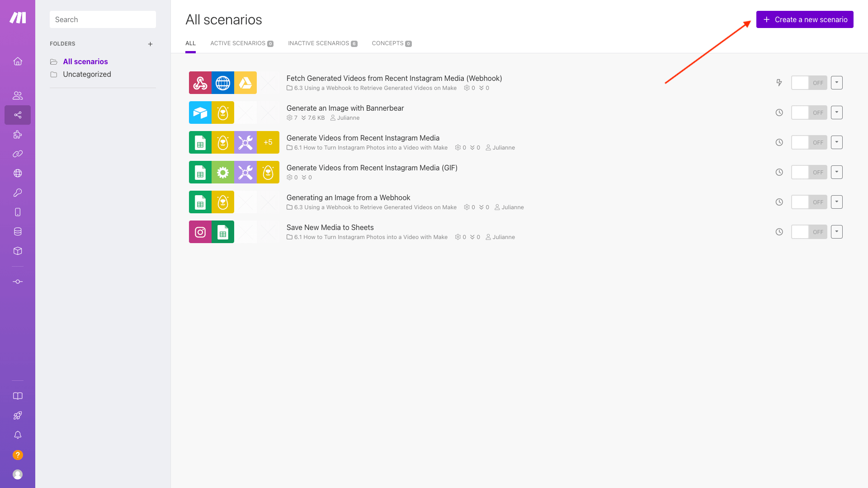Image resolution: width=868 pixels, height=488 pixels.
Task: Click Instagram icon in Save New Media row
Action: (x=200, y=232)
